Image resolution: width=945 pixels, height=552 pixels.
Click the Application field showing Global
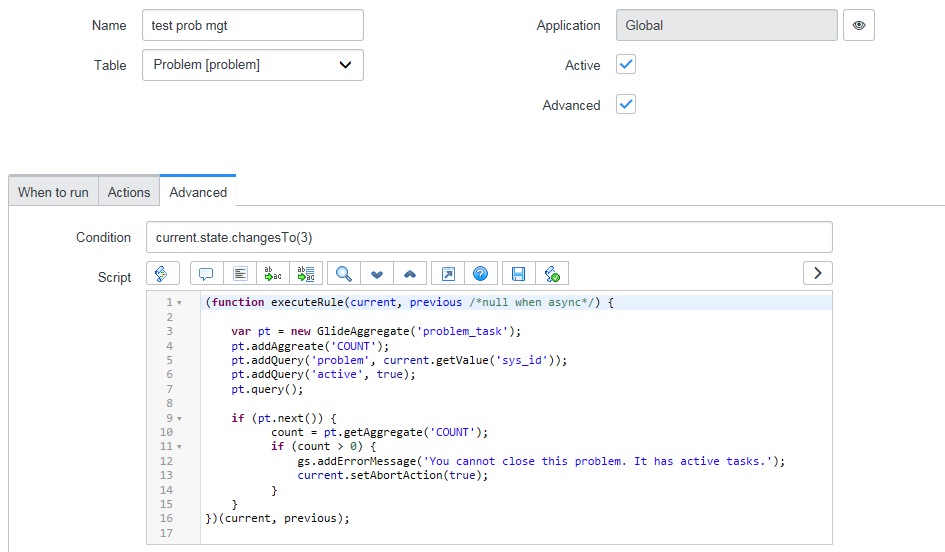click(726, 25)
